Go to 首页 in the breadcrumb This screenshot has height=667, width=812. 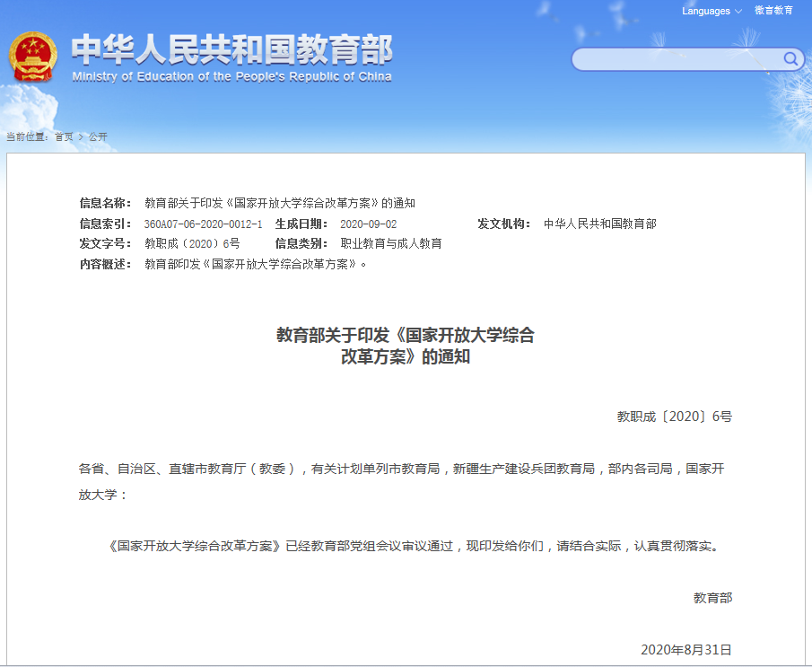(x=64, y=136)
